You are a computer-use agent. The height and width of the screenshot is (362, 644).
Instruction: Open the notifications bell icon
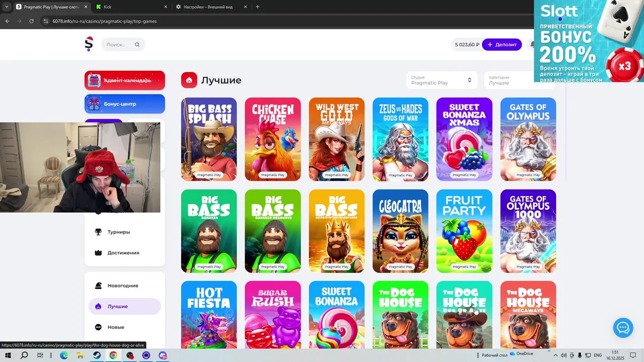point(532,45)
